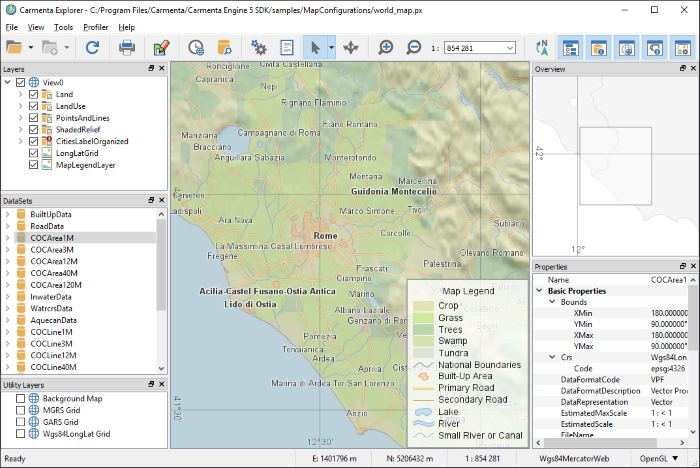The height and width of the screenshot is (468, 700).
Task: Expand the BuiltUpData dataset node
Action: point(9,214)
